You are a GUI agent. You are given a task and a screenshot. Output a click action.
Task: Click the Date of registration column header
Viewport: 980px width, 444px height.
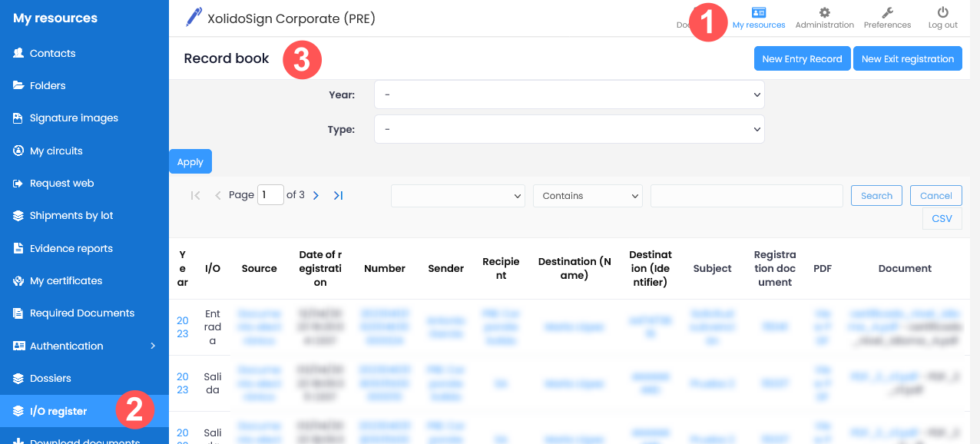tap(320, 269)
